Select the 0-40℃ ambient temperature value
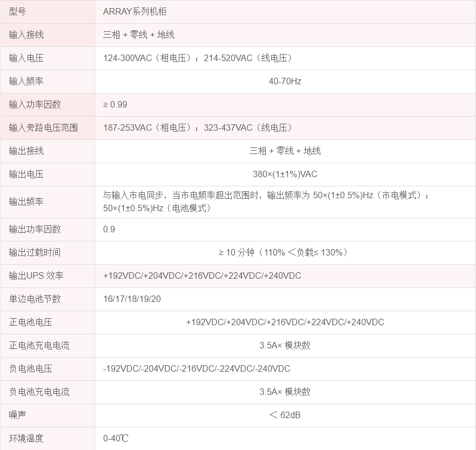Image resolution: width=476 pixels, height=450 pixels. pyautogui.click(x=116, y=438)
